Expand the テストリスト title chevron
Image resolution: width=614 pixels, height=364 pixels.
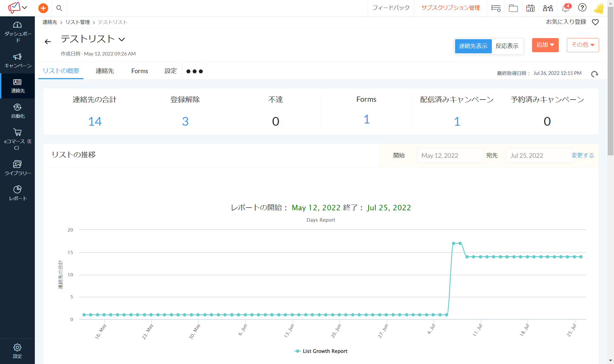pos(122,39)
